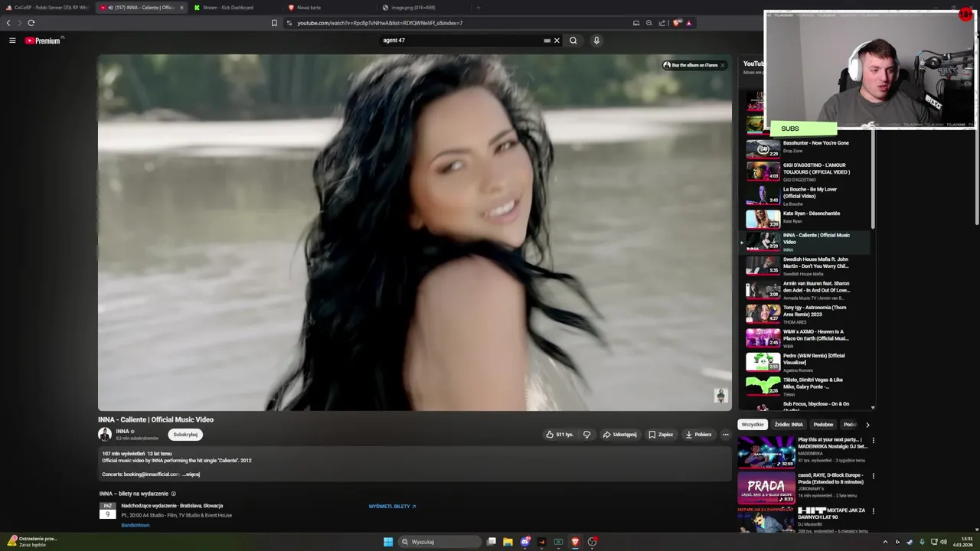
Task: Click the video watermark channel icon
Action: pos(720,395)
